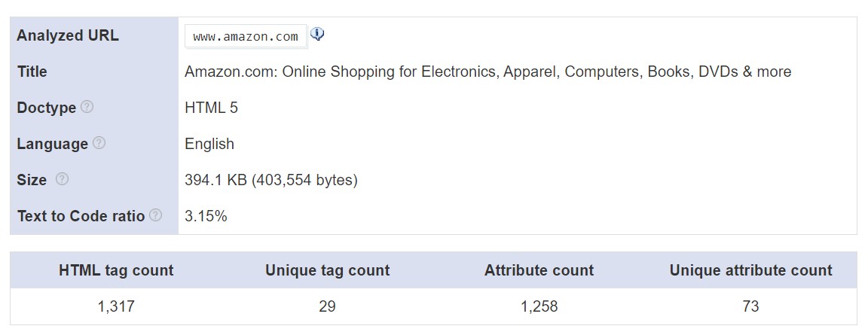Click the Attribute count column header

click(x=539, y=270)
